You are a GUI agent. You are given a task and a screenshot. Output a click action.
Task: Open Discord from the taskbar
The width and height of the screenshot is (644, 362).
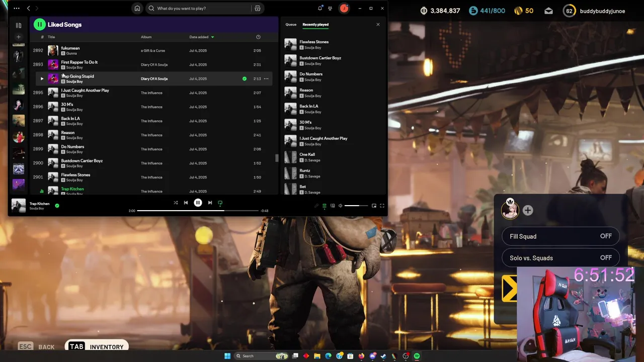[x=372, y=356]
